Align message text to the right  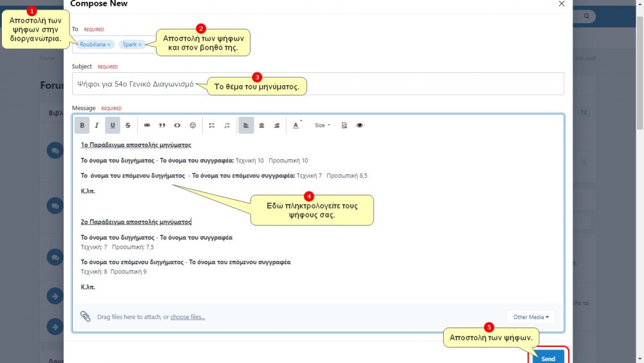pyautogui.click(x=277, y=125)
